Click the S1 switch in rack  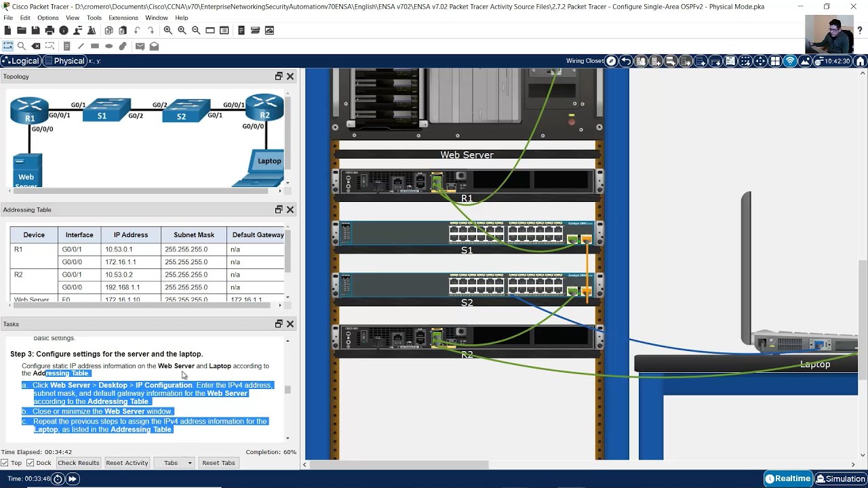point(467,234)
